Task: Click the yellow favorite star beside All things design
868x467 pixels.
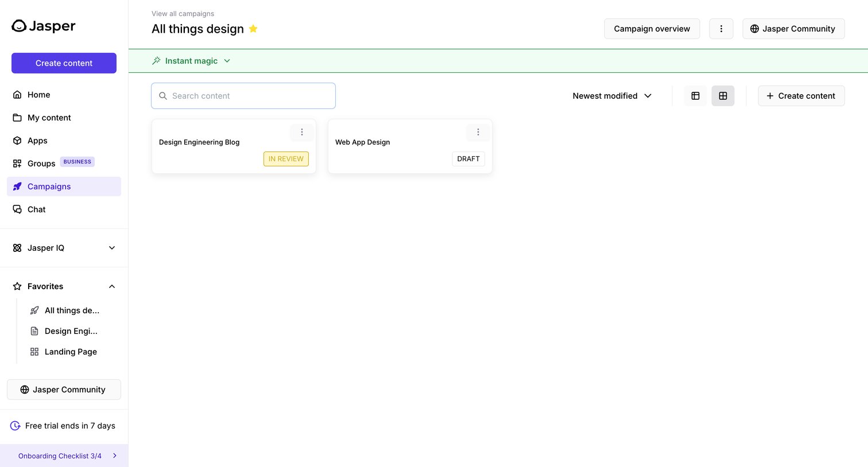Action: [x=253, y=29]
